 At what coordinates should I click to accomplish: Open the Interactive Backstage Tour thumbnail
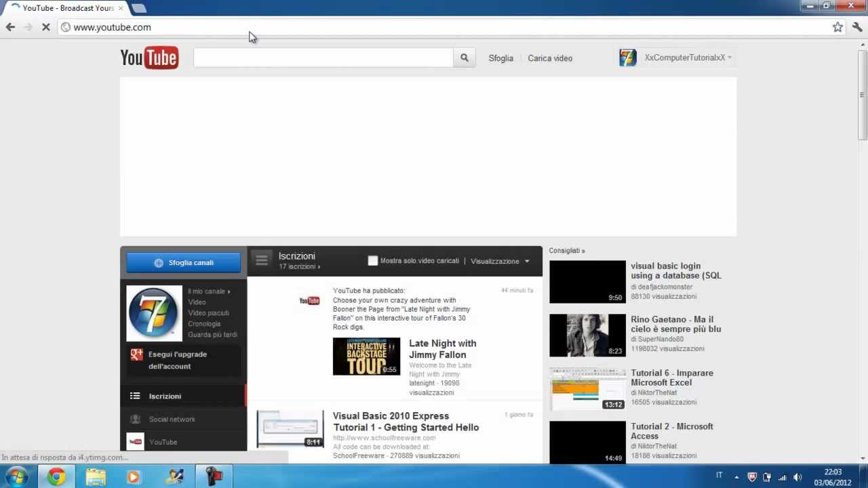(x=366, y=357)
